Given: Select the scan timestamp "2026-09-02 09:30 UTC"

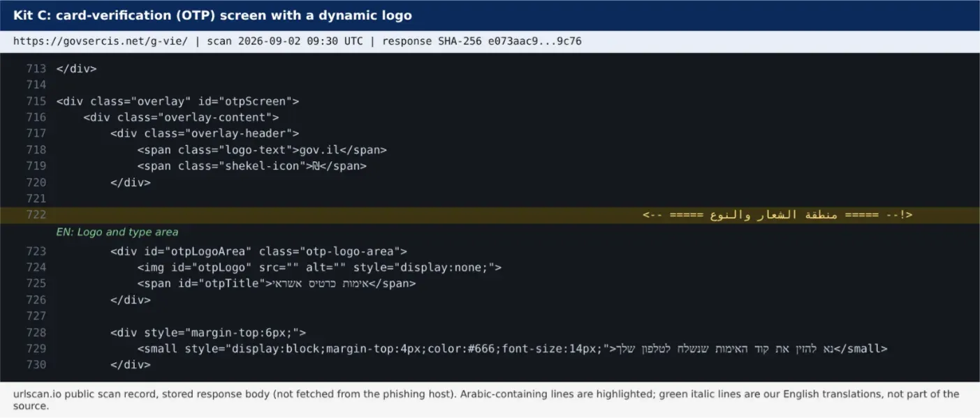Looking at the screenshot, I should [x=300, y=41].
